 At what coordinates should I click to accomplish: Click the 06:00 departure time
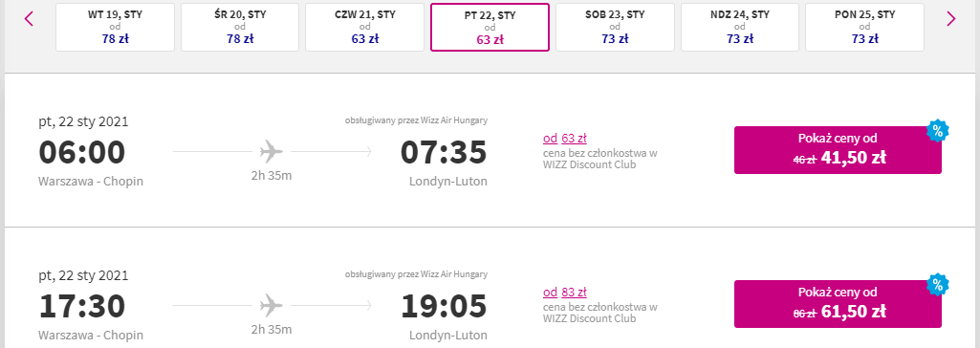(x=82, y=152)
